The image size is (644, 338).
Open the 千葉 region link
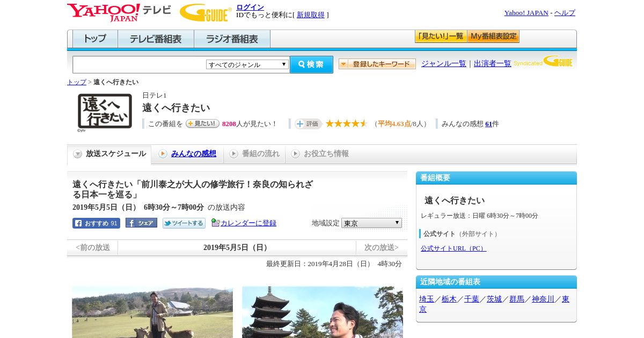[x=472, y=299]
